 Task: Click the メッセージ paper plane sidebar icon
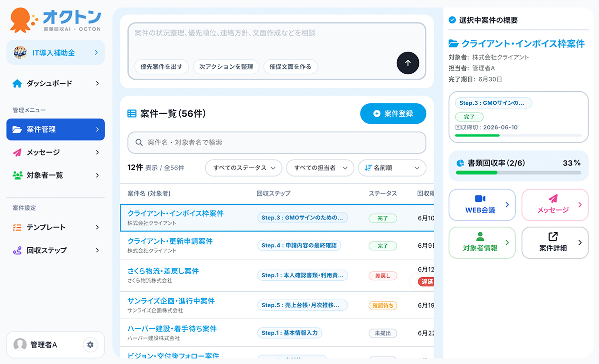pyautogui.click(x=17, y=153)
